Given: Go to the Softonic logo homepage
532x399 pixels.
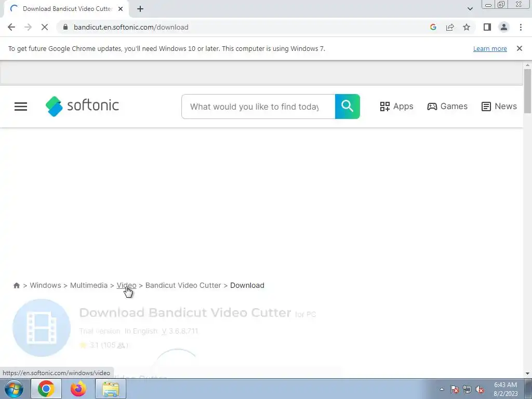Looking at the screenshot, I should [82, 106].
